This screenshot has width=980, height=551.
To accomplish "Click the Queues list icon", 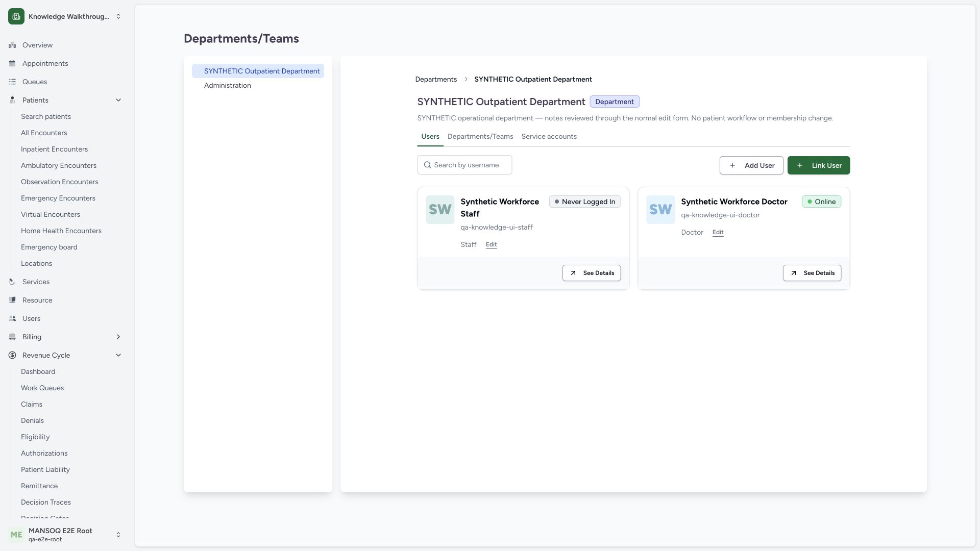I will (12, 82).
